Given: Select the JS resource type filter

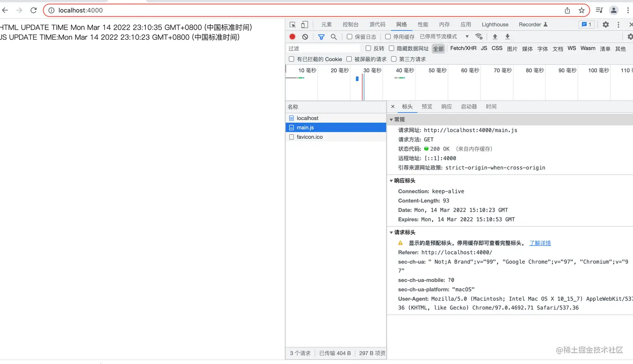Looking at the screenshot, I should (484, 48).
